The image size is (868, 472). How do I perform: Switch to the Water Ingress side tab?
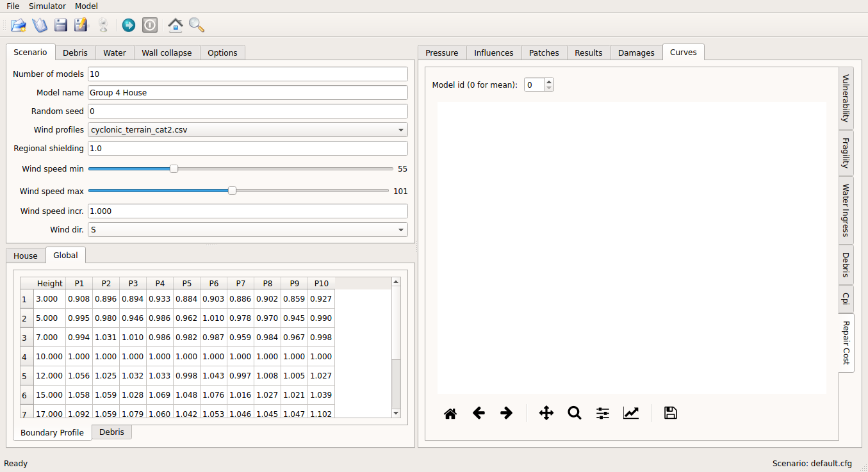coord(846,210)
